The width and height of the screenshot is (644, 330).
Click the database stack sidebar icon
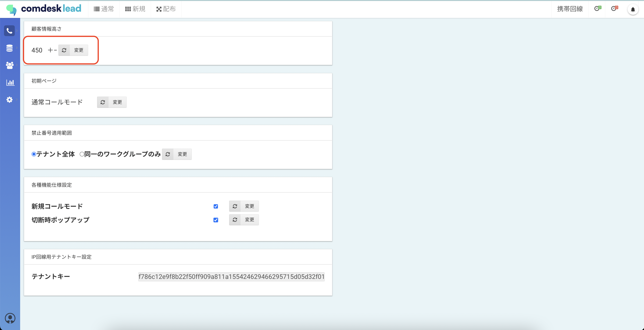click(9, 48)
